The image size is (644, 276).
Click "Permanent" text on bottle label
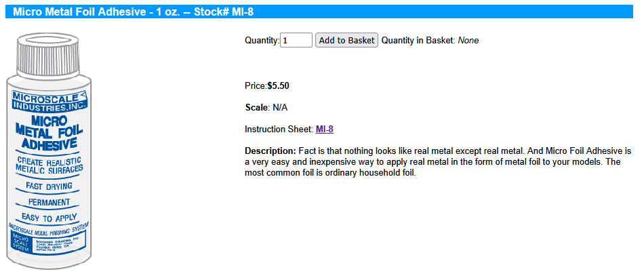click(x=49, y=202)
